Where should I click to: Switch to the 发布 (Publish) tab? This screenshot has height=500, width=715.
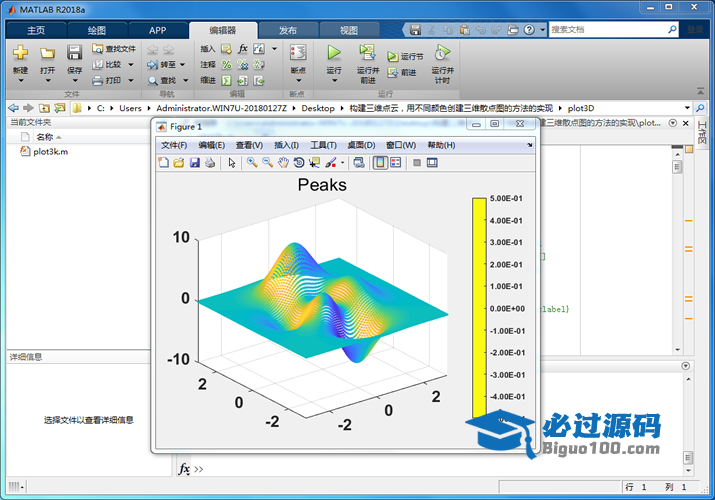(x=288, y=31)
